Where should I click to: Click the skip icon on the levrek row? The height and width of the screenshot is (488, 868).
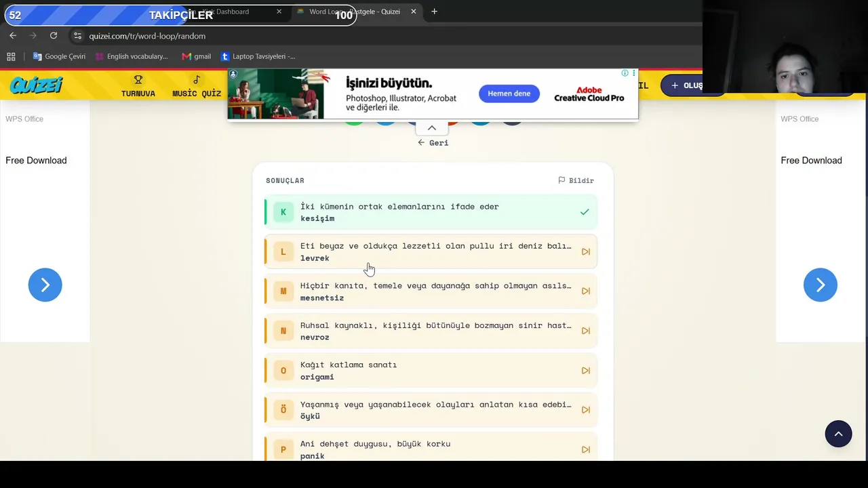click(x=586, y=251)
